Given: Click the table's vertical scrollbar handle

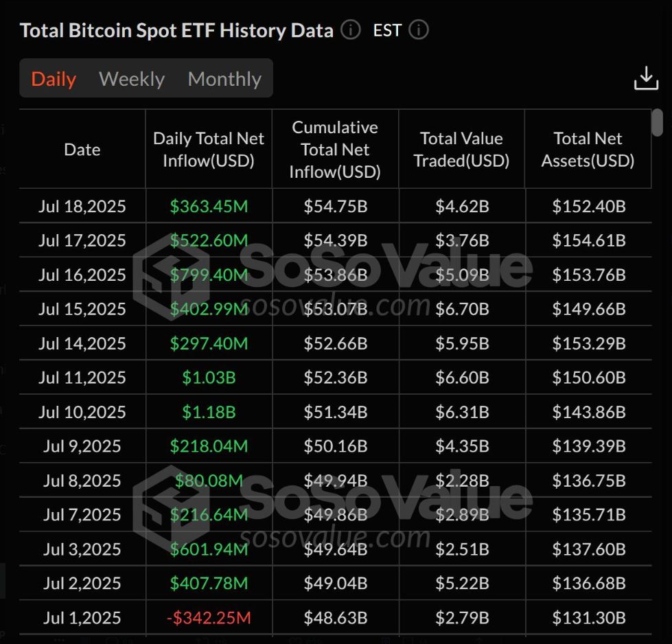Looking at the screenshot, I should [x=657, y=123].
